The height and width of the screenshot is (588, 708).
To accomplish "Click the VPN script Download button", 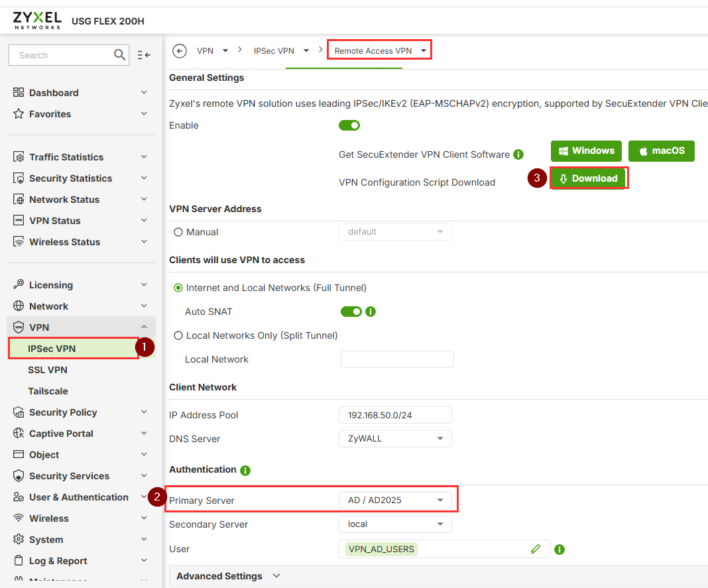I will coord(588,178).
